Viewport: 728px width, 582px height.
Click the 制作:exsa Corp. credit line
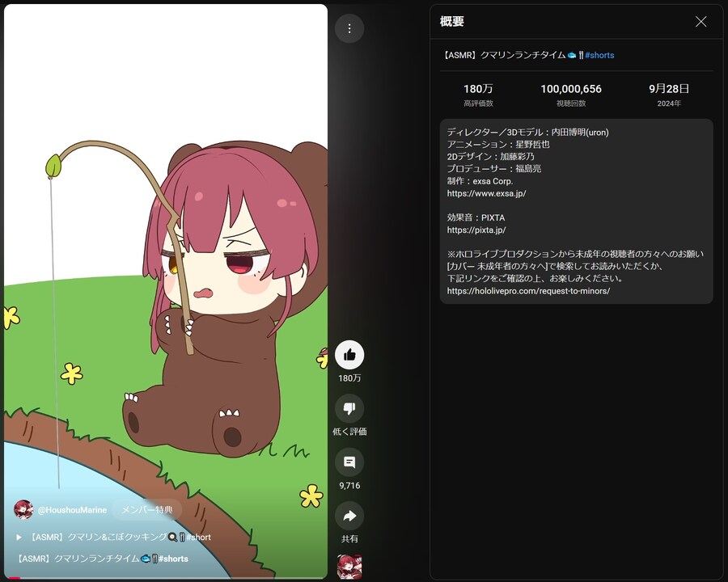coord(480,181)
